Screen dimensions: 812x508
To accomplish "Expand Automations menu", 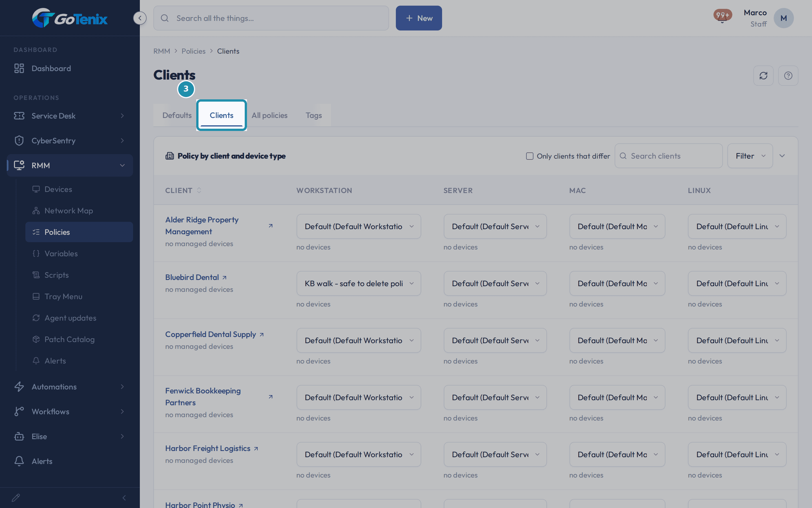I will pyautogui.click(x=70, y=387).
